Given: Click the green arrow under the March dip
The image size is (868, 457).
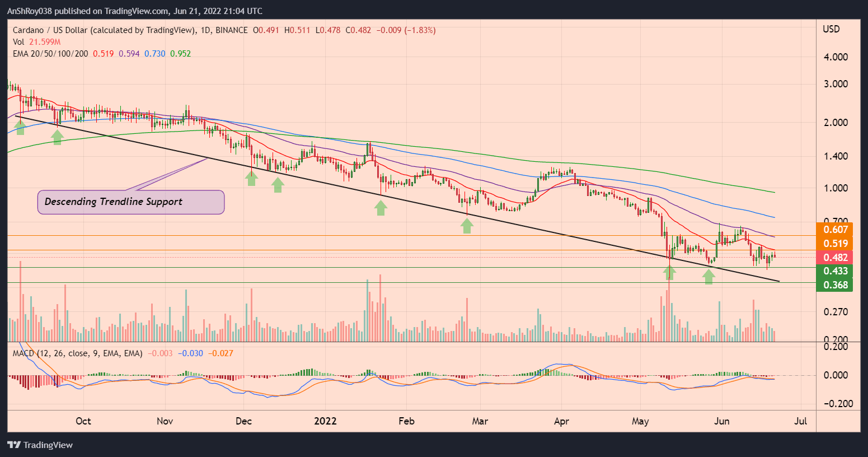Looking at the screenshot, I should click(x=466, y=226).
